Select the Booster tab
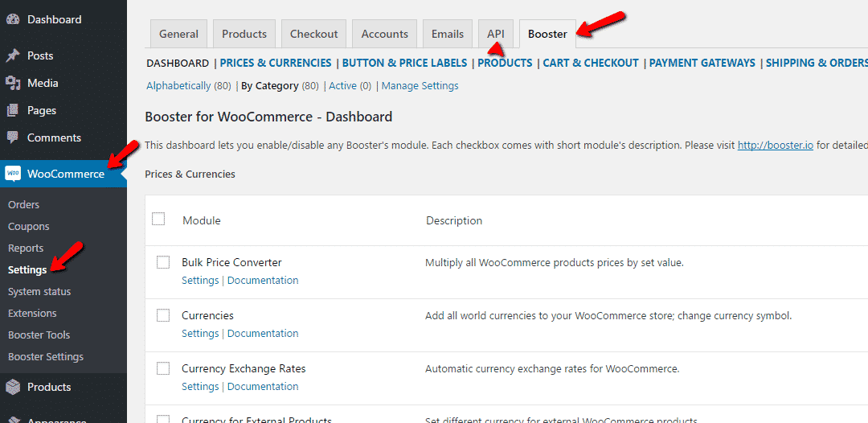Image resolution: width=868 pixels, height=423 pixels. 547,34
